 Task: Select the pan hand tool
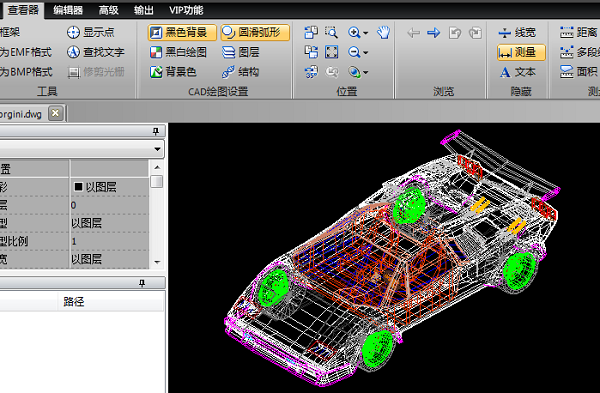[x=383, y=33]
